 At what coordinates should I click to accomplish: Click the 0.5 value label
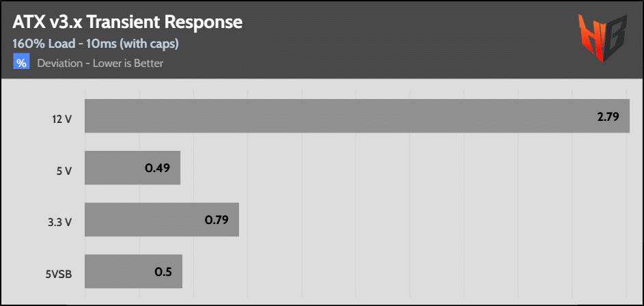coord(163,271)
